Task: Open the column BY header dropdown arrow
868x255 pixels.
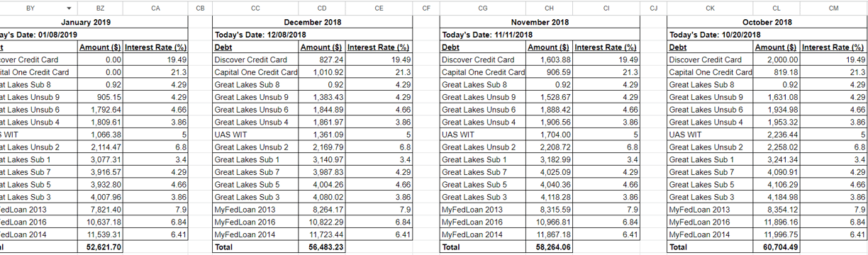Action: click(69, 8)
